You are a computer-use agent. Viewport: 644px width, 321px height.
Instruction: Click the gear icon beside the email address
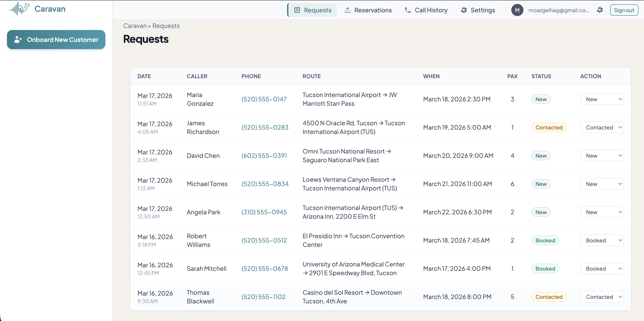tap(600, 10)
